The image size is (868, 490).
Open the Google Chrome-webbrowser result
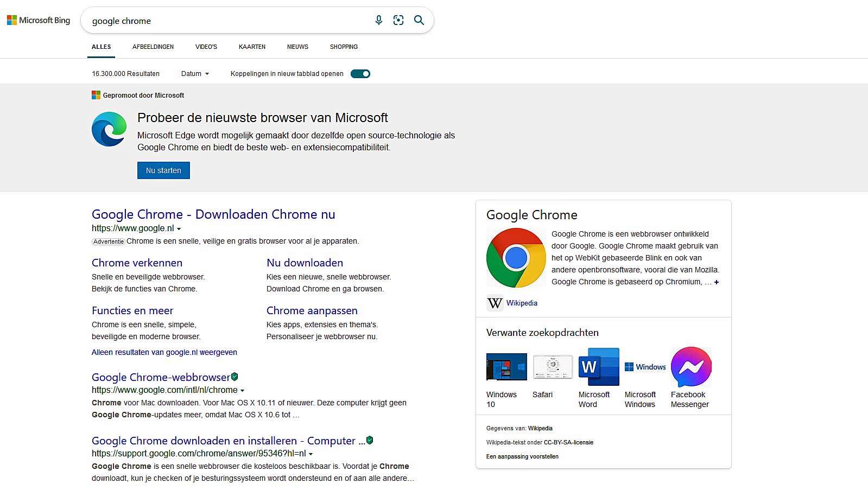pyautogui.click(x=161, y=377)
